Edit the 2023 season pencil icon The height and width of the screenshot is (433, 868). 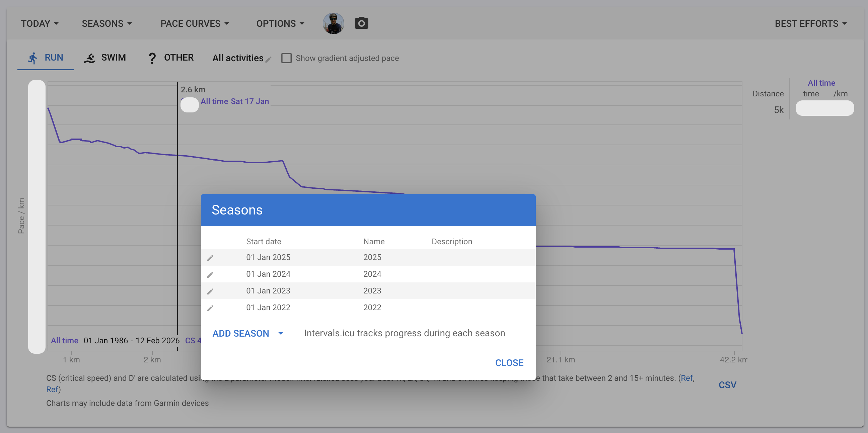pyautogui.click(x=210, y=291)
